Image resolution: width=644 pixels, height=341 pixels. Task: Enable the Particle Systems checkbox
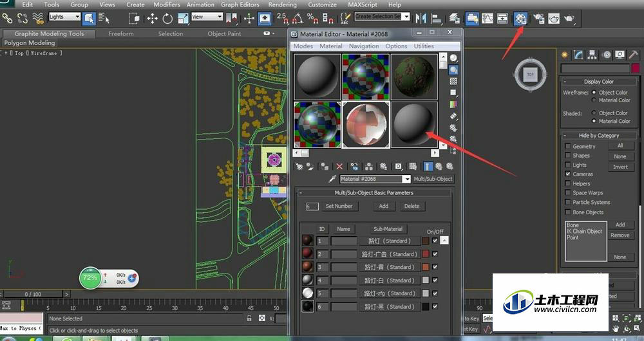tap(567, 202)
